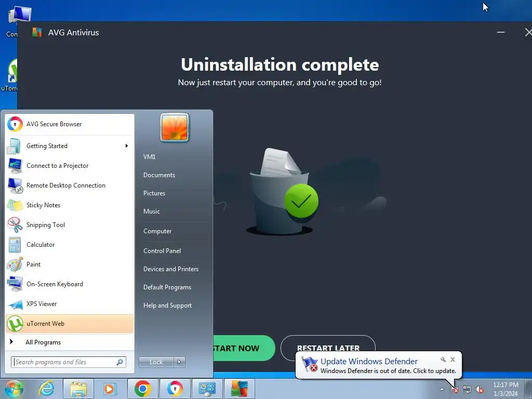Open Calculator from Start menu
The width and height of the screenshot is (532, 399).
click(70, 245)
